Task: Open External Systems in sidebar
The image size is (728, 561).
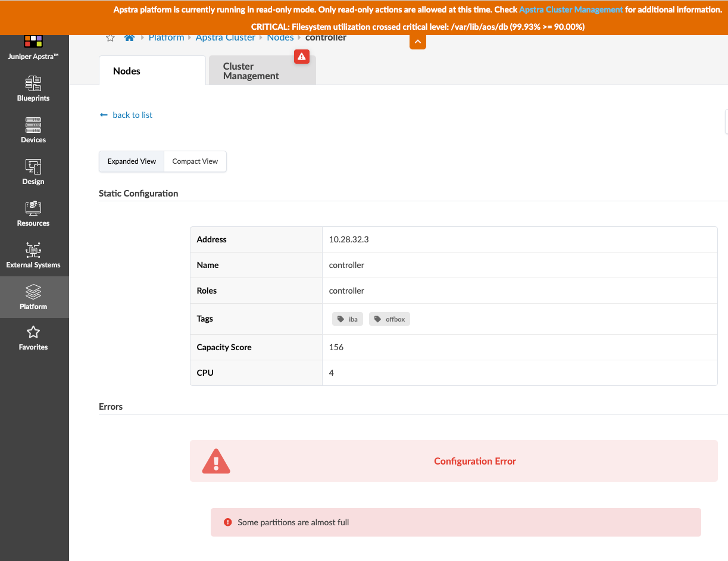Action: (33, 255)
